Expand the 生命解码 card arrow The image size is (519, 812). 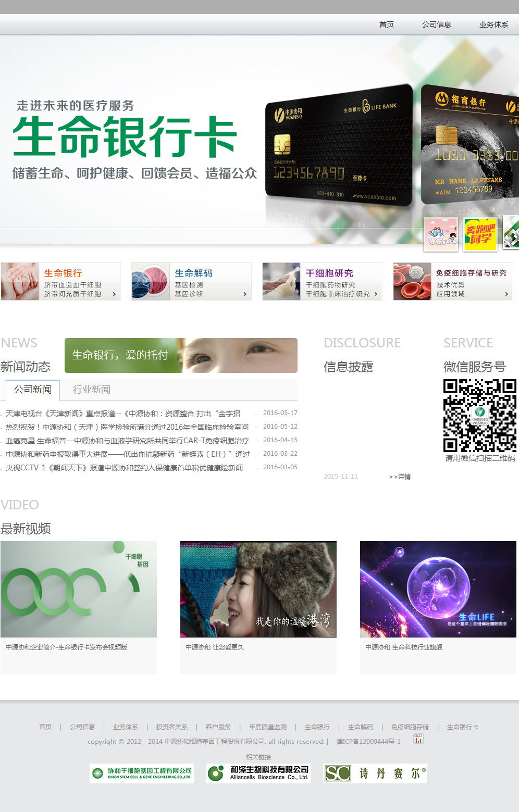tap(245, 294)
